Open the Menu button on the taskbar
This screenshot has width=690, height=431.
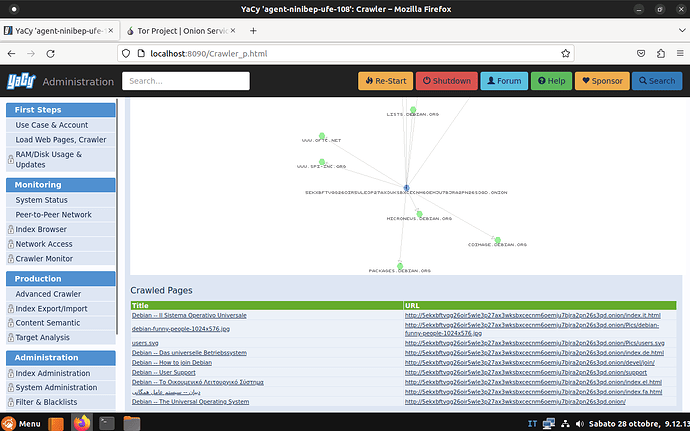(21, 424)
